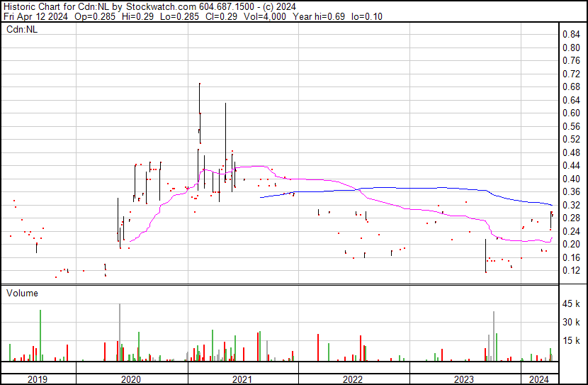588x385 pixels.
Task: Click the 'Lo=0.285' low value
Action: 179,16
